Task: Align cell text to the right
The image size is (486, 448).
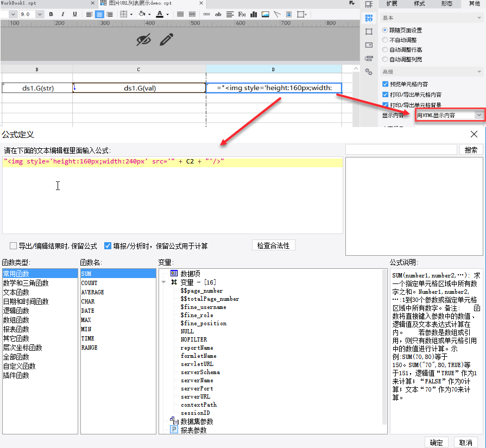Action: click(x=109, y=14)
